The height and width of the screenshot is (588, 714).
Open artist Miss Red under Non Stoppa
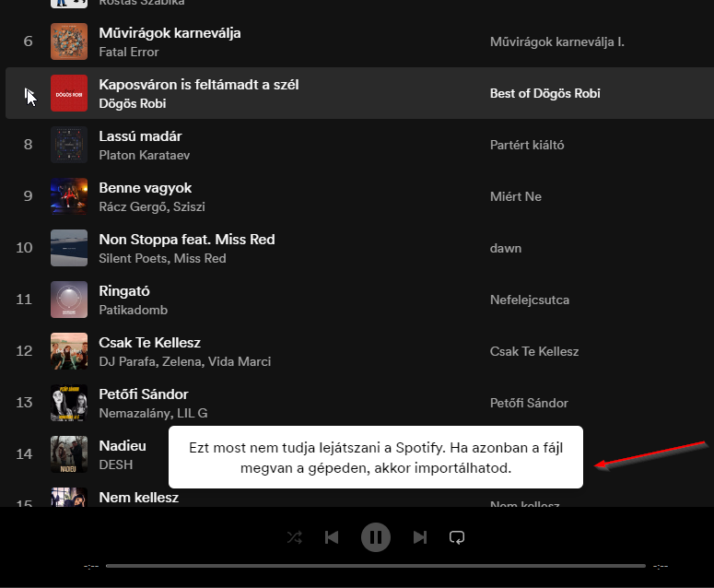[200, 259]
